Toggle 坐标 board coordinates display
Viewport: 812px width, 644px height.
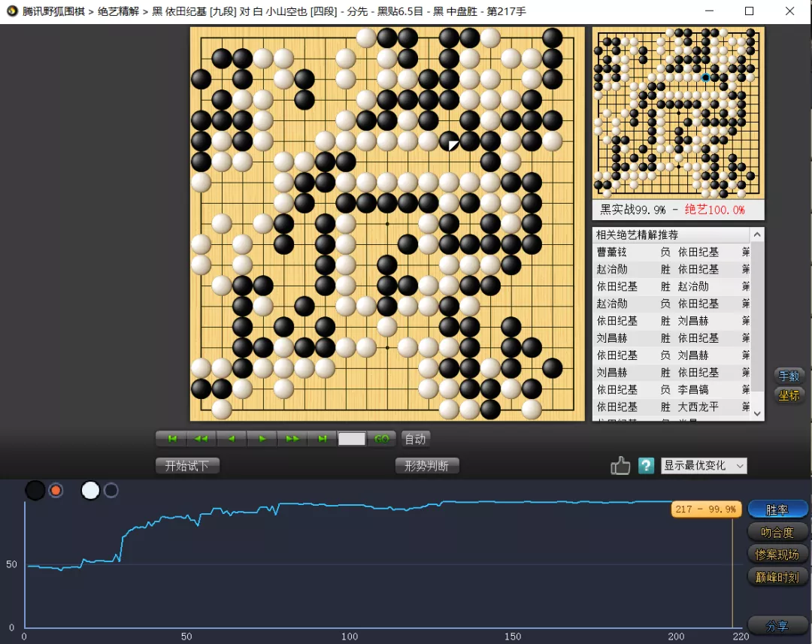pos(789,395)
